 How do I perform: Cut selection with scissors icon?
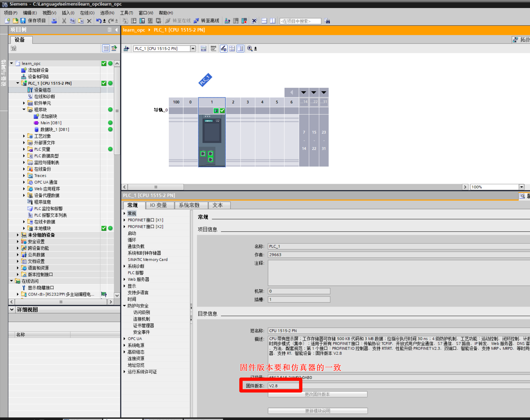(64, 21)
